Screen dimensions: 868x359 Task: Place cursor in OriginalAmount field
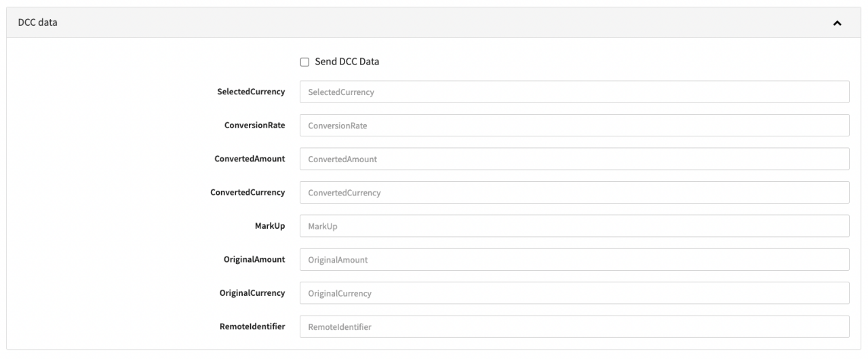[574, 260]
